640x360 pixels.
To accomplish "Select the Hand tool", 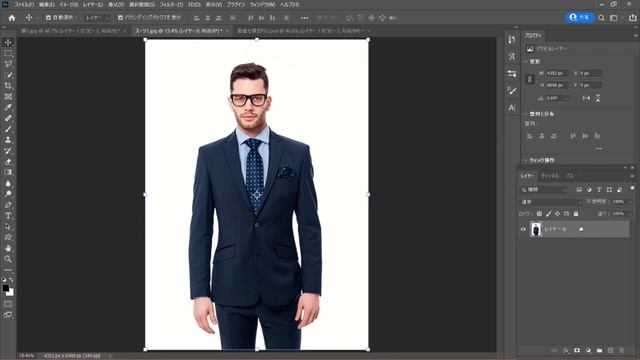I will pyautogui.click(x=8, y=248).
